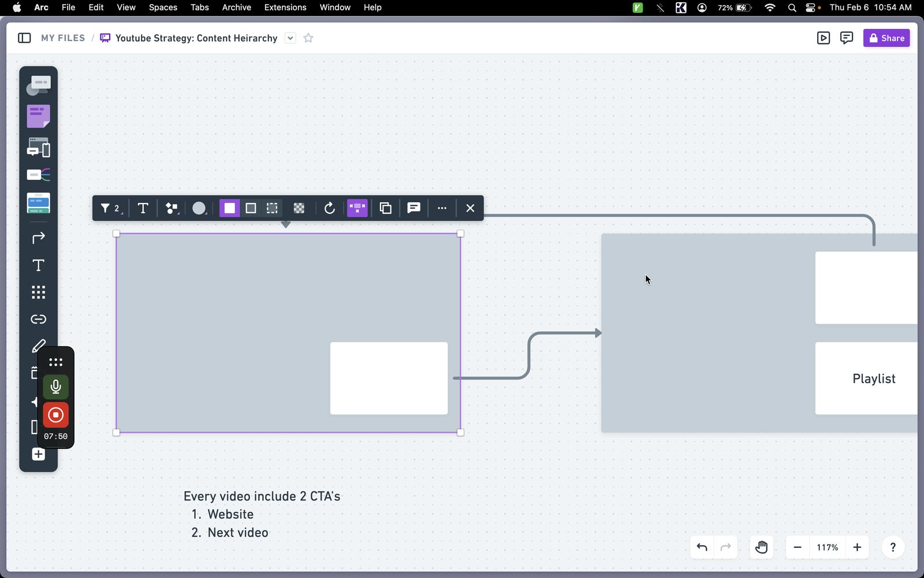Click text formatting T in floating toolbar
The width and height of the screenshot is (924, 578).
(x=143, y=208)
